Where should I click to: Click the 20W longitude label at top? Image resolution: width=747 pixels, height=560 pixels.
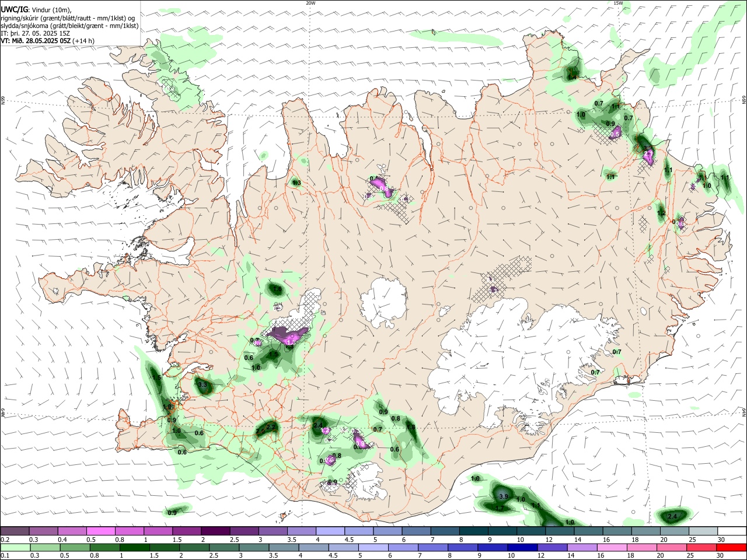[310, 3]
